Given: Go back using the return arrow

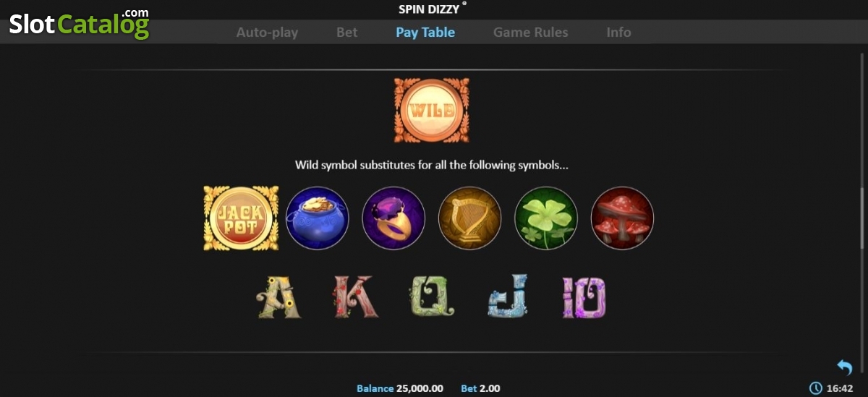Looking at the screenshot, I should (x=844, y=367).
